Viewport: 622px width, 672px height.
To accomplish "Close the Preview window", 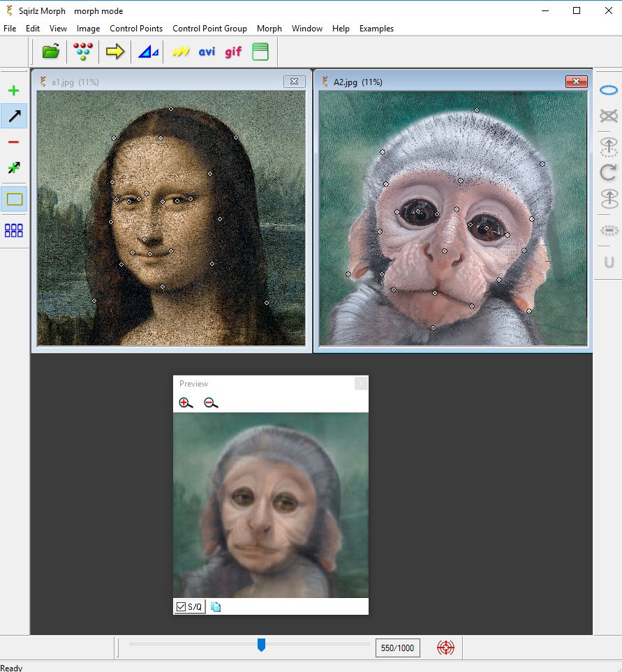I will click(361, 384).
